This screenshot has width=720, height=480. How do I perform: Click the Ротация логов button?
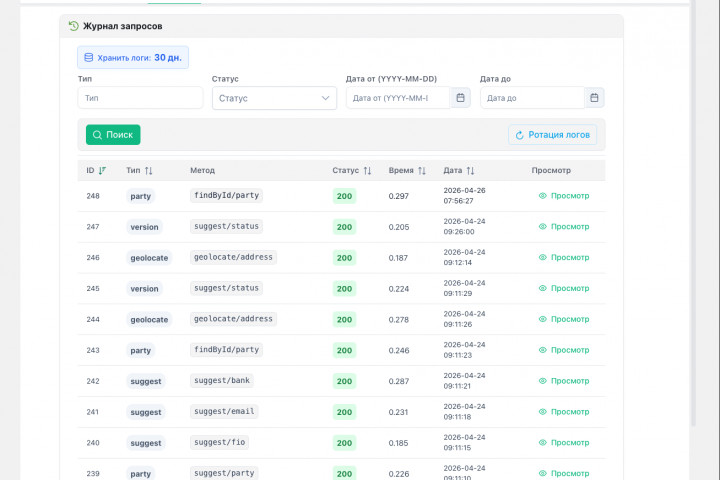point(553,135)
